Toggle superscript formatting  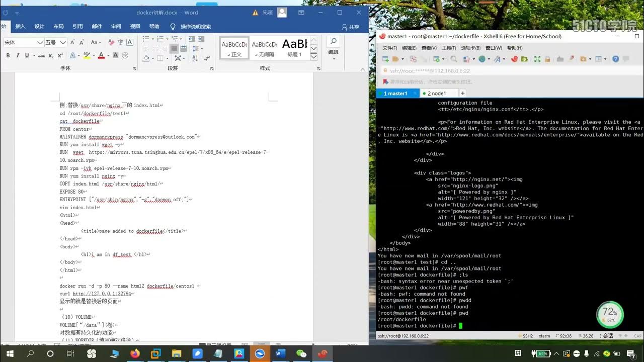pos(60,55)
